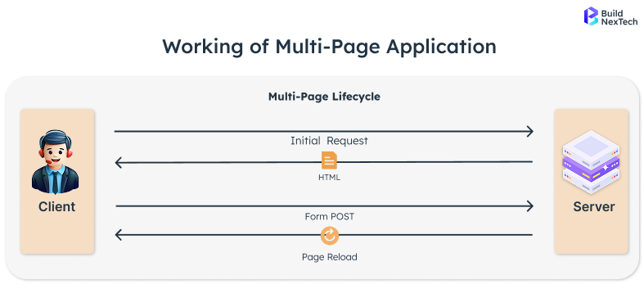Click the stacked server illustration
644x298 pixels.
pos(591,161)
